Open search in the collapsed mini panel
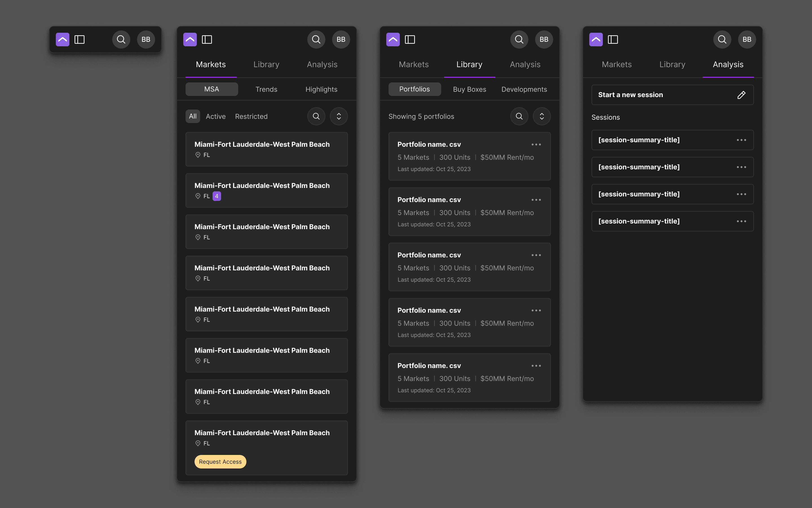 tap(121, 39)
